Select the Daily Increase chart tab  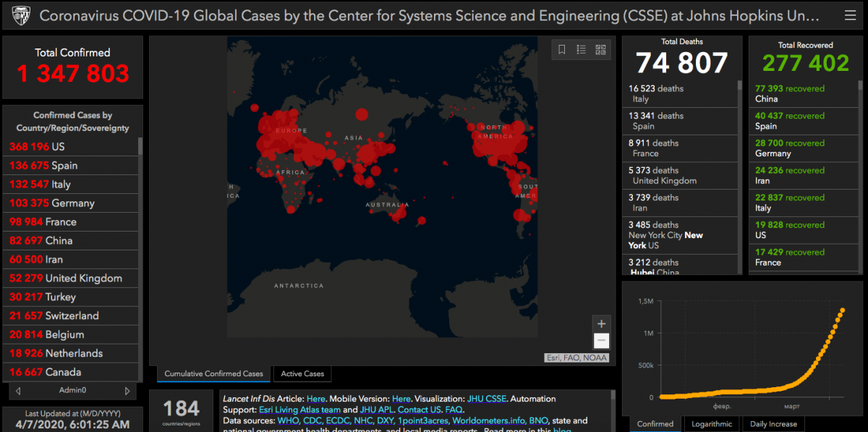click(x=773, y=424)
